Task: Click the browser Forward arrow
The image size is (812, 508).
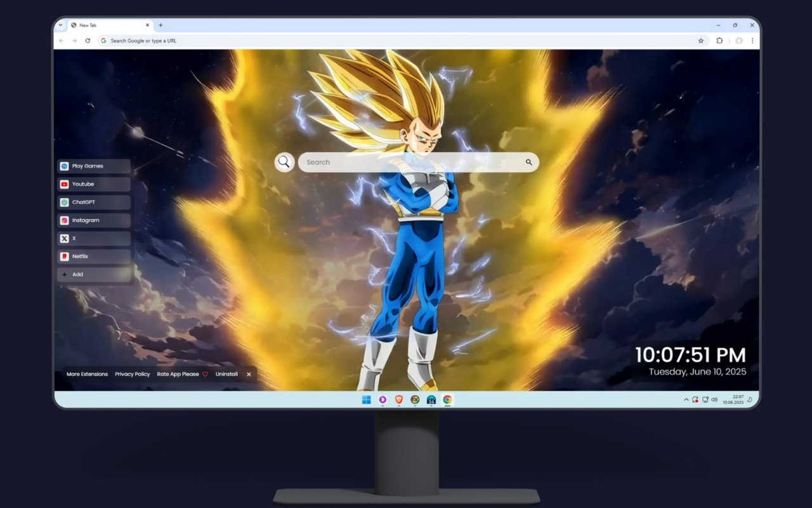Action: click(74, 41)
